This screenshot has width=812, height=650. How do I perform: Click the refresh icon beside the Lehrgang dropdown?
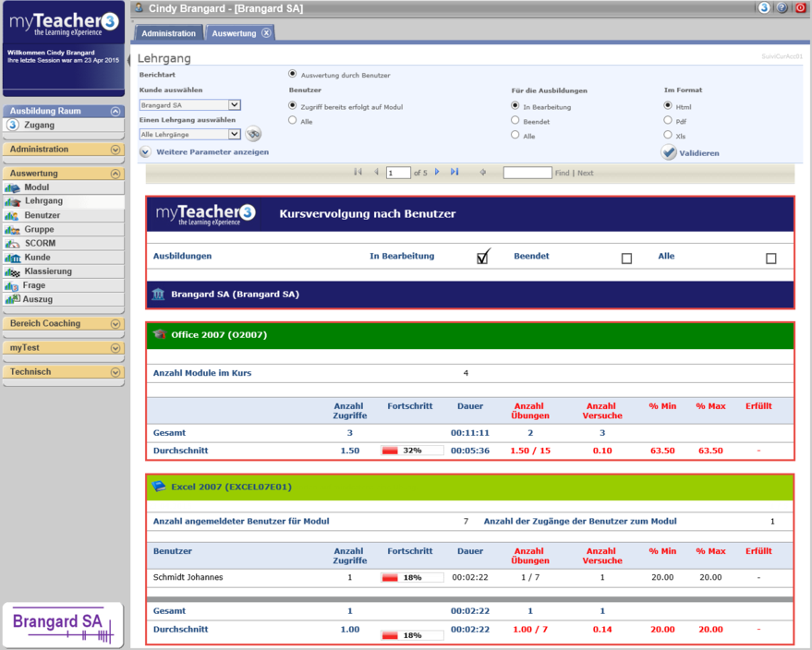point(253,135)
